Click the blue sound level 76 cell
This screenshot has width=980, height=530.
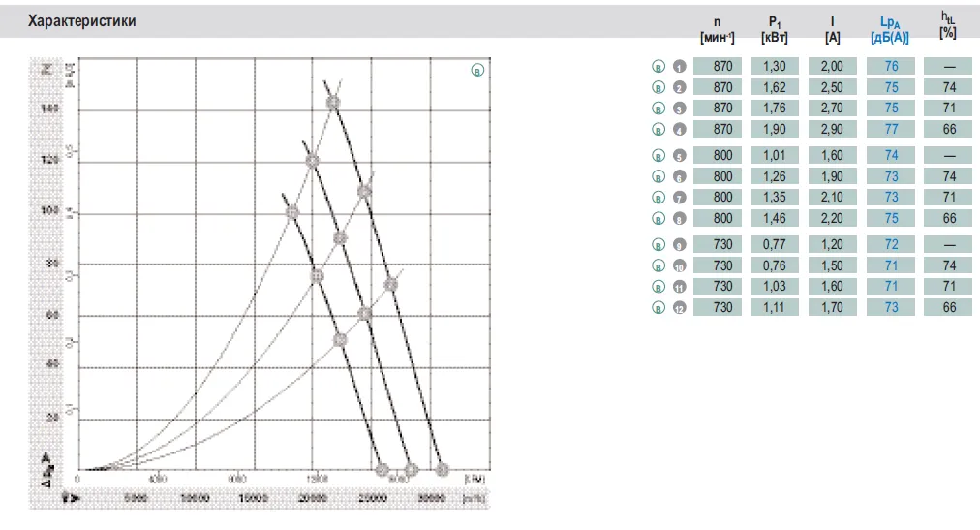[x=891, y=66]
